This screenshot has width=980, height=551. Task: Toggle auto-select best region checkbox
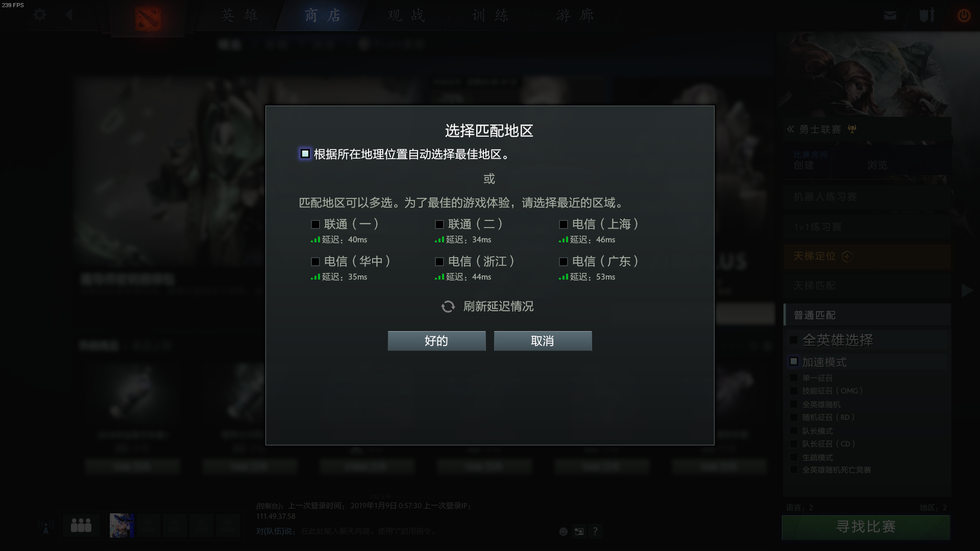coord(305,154)
